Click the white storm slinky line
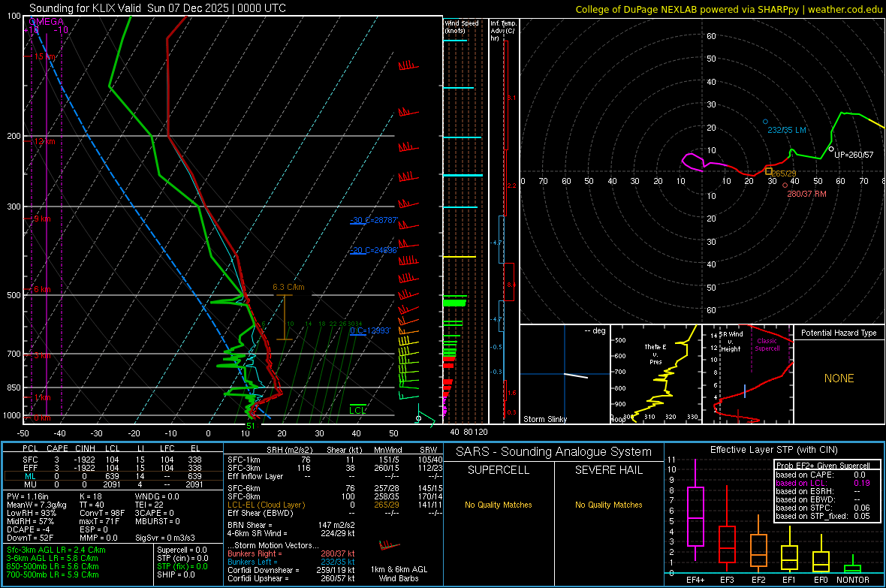This screenshot has height=588, width=886. click(576, 375)
